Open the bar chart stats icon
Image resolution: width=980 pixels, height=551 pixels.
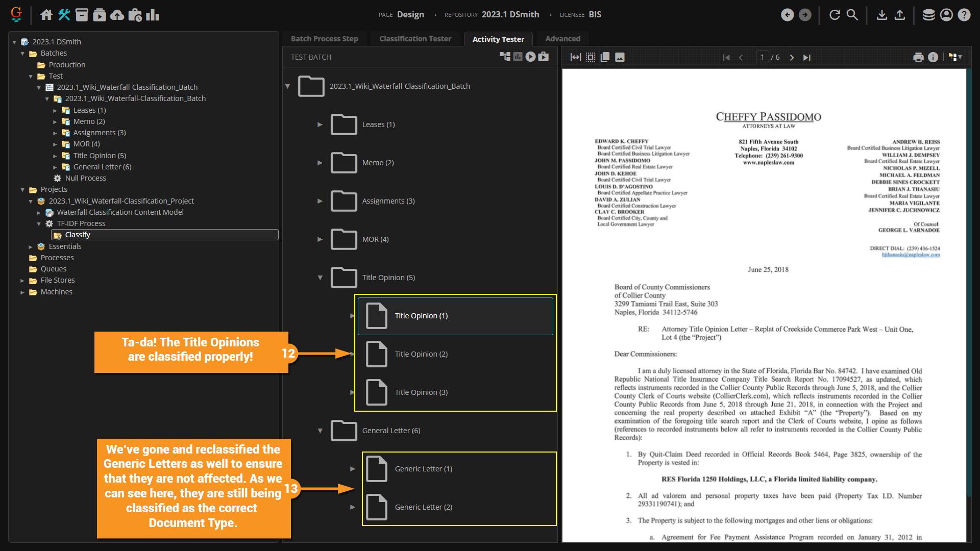coord(152,15)
